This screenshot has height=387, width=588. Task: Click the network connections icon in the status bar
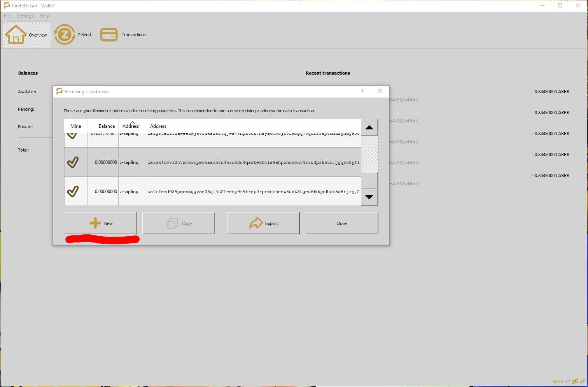(575, 381)
